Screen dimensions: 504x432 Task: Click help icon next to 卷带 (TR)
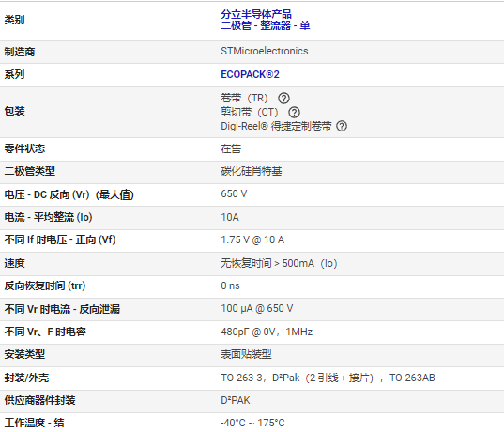pyautogui.click(x=283, y=98)
